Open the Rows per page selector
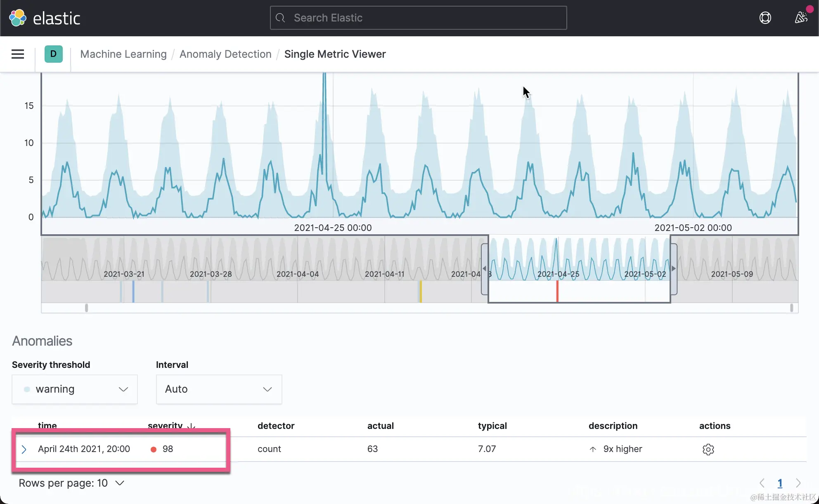This screenshot has width=819, height=504. (71, 483)
